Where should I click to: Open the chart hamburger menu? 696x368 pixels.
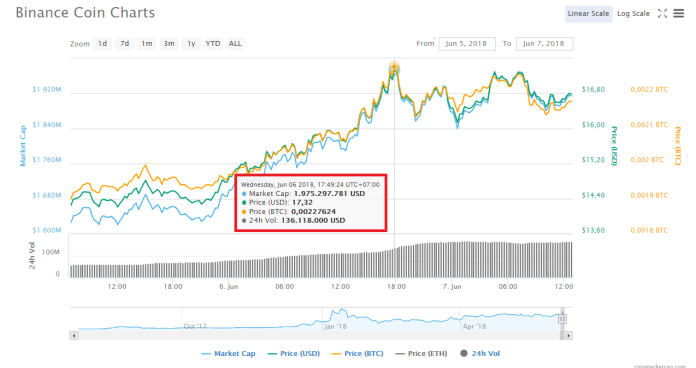(x=679, y=14)
